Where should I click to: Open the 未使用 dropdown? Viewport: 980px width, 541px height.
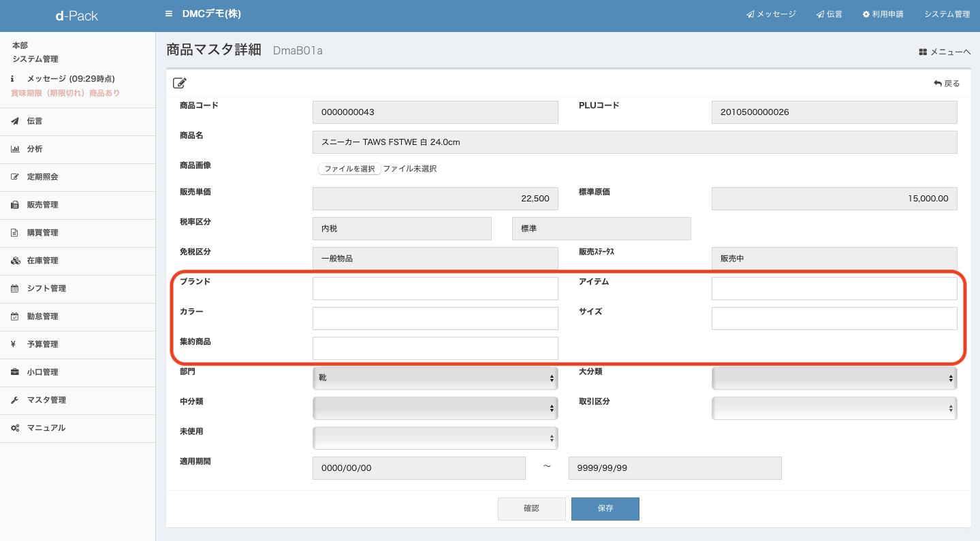tap(435, 438)
